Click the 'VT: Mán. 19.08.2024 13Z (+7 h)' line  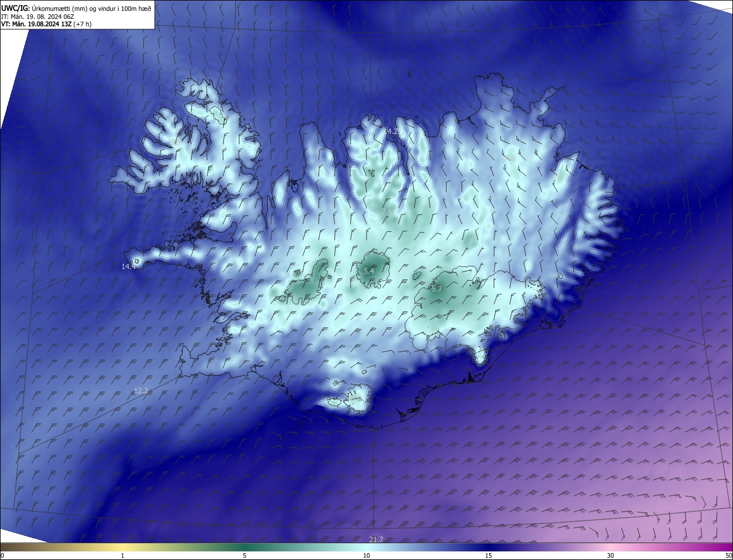point(46,24)
